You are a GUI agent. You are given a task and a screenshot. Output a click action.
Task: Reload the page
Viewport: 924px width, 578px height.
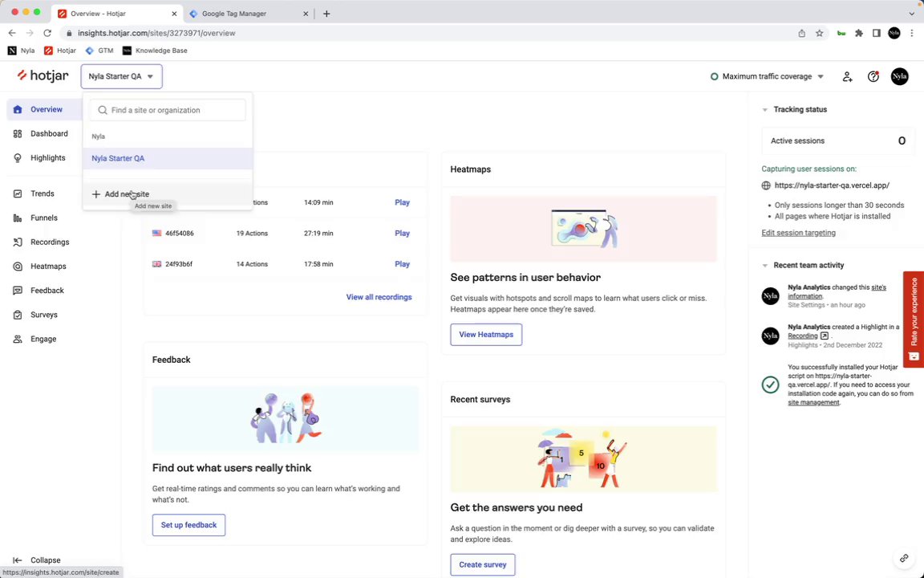47,33
